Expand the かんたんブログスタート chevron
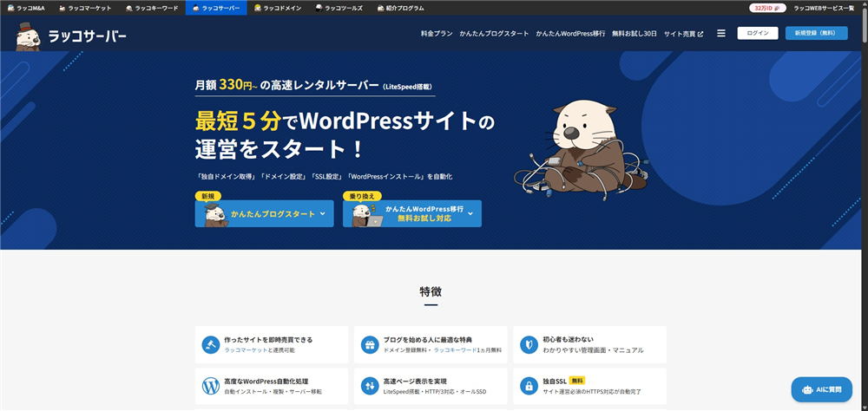 (322, 213)
